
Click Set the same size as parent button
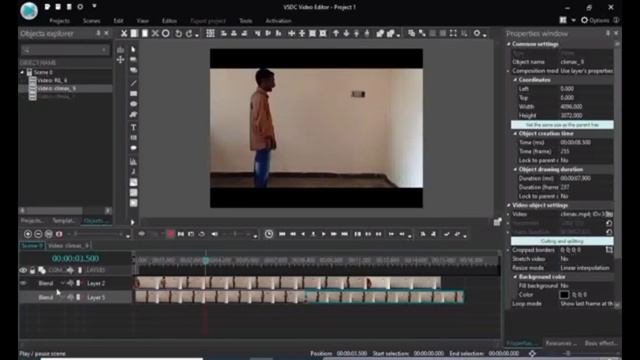pyautogui.click(x=562, y=125)
